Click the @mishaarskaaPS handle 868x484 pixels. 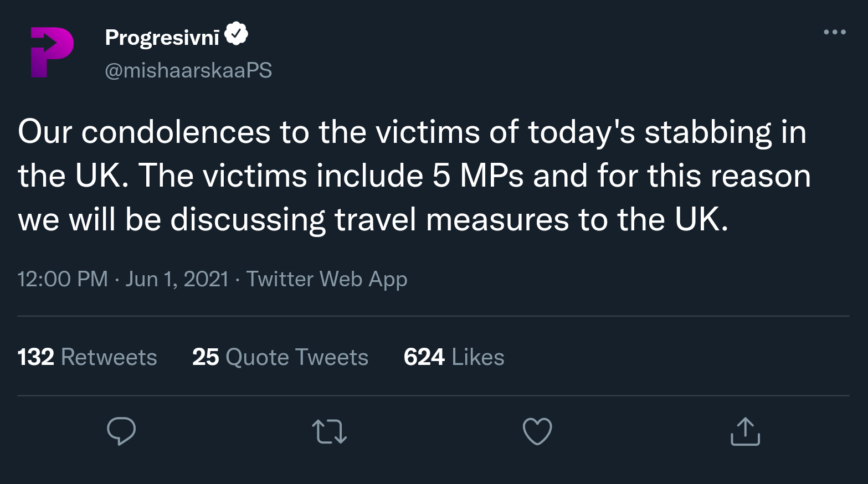[188, 70]
